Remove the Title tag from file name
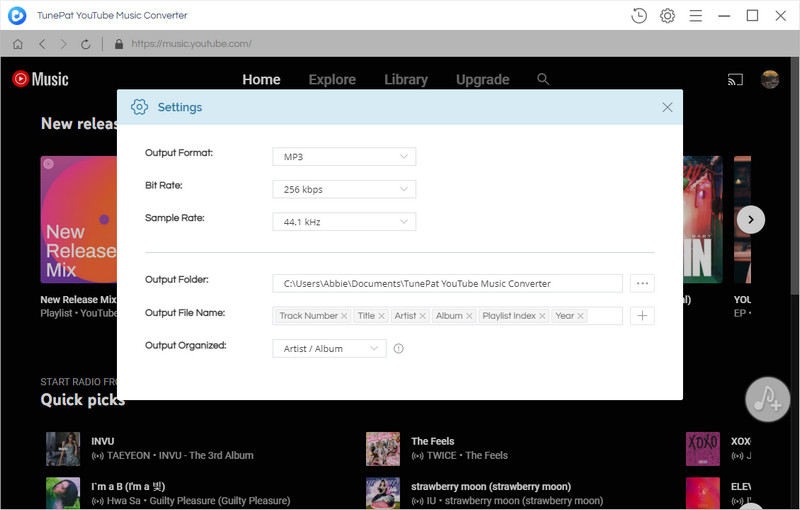 click(381, 316)
